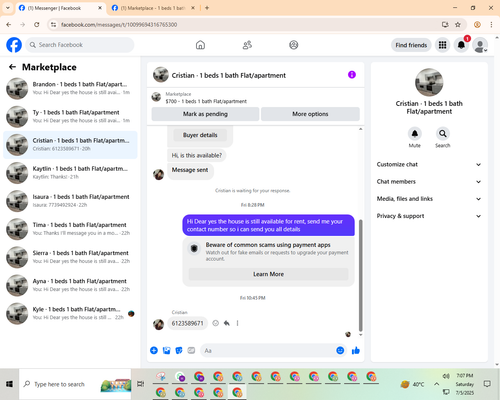Open the account profile avatar menu
This screenshot has height=400, width=500.
pos(480,45)
